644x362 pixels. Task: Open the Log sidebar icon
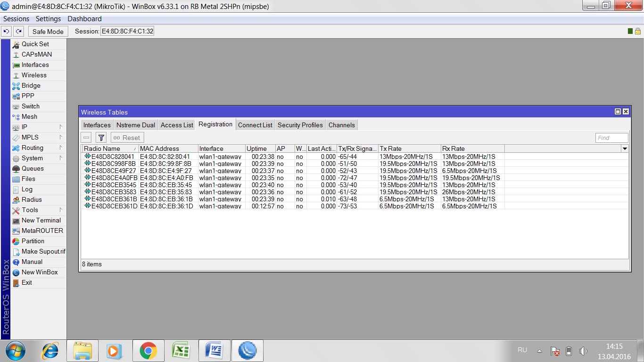pyautogui.click(x=16, y=189)
